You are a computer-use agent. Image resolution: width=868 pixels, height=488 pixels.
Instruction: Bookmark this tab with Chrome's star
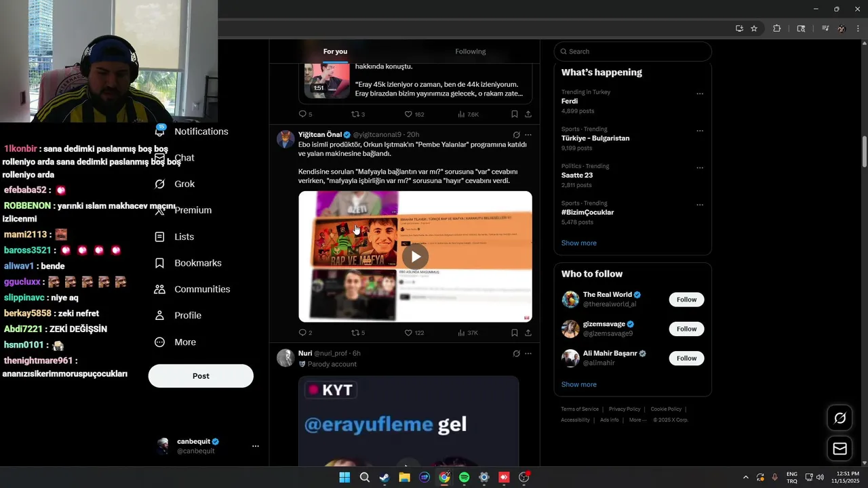[754, 28]
